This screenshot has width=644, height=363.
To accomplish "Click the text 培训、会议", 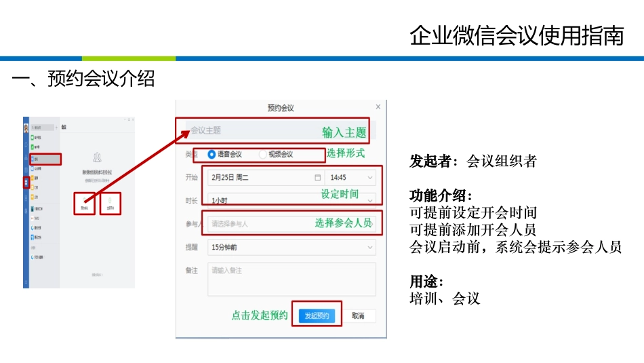I will point(445,299).
